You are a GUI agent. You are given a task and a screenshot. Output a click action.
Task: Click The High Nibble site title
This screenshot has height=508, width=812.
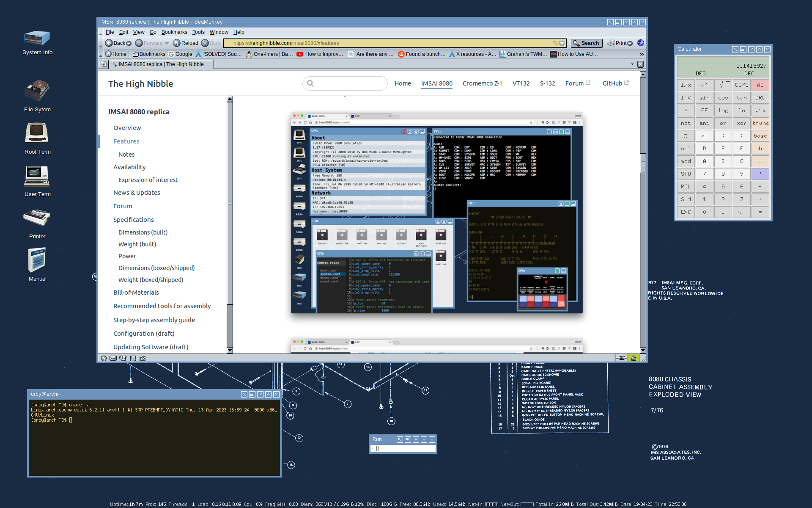[141, 84]
